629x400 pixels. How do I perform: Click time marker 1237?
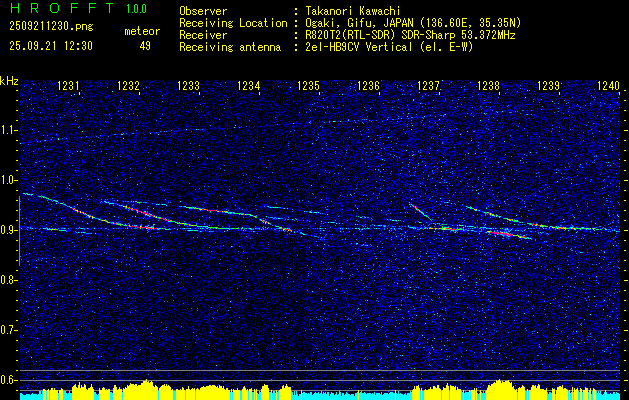pos(428,85)
